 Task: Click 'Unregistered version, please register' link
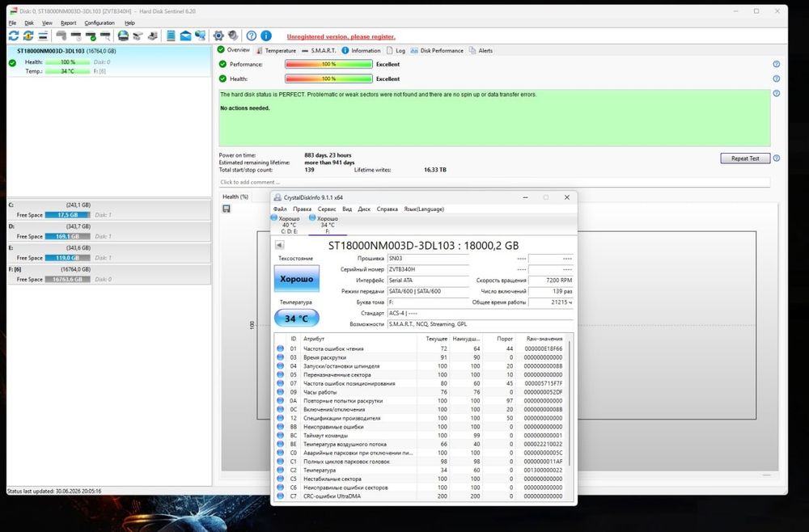tap(341, 36)
